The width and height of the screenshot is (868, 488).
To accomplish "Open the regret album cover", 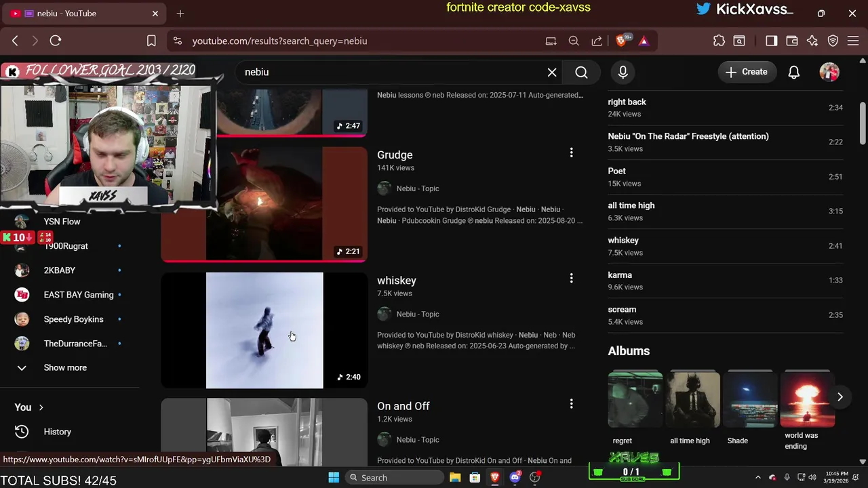I will point(635,399).
